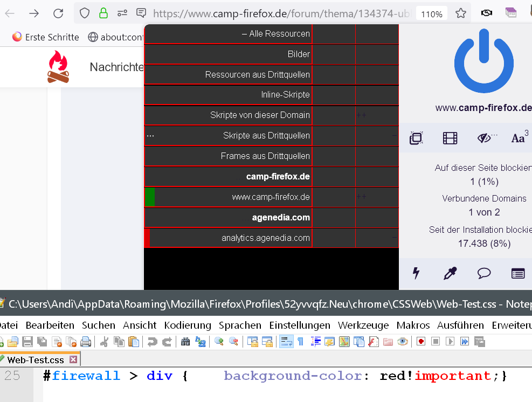The height and width of the screenshot is (402, 532).
Task: Open the Notepad++ 'Bearbeiten' menu
Action: coord(50,325)
